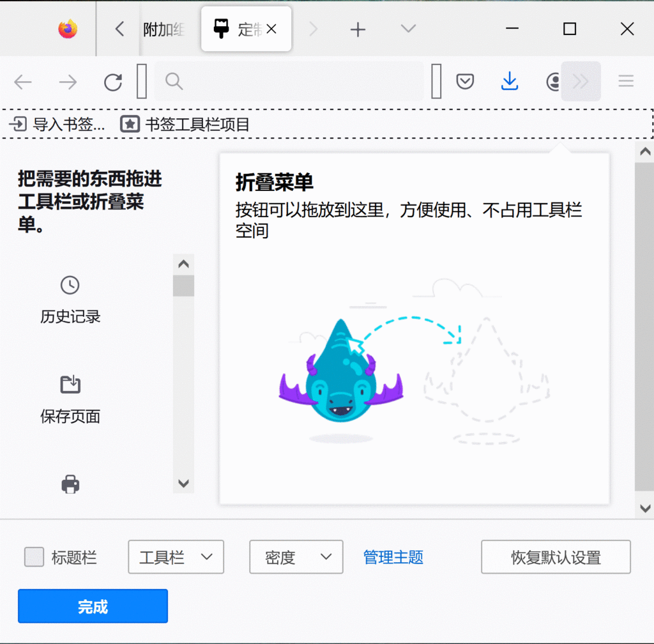Open the 密度 dropdown
Image resolution: width=654 pixels, height=644 pixels.
[296, 557]
